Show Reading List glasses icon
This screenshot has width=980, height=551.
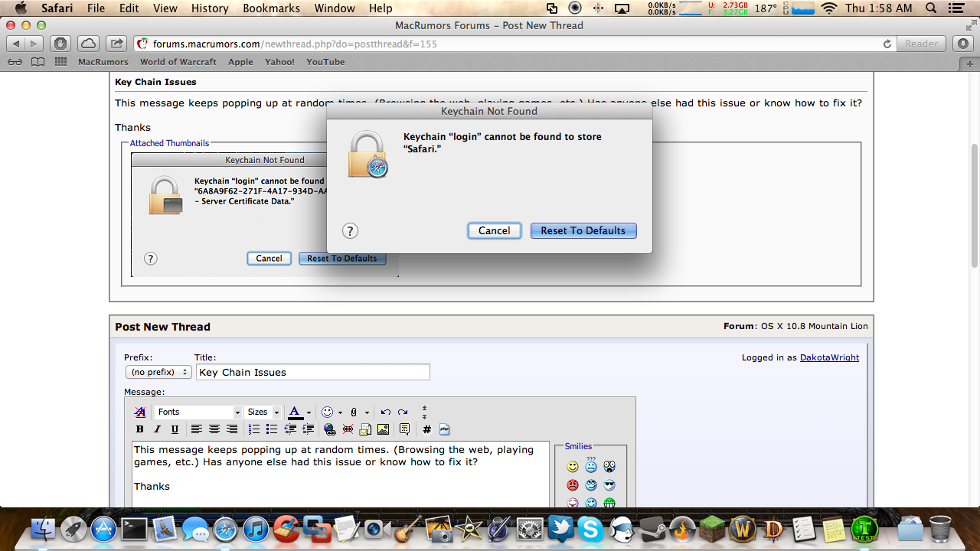[x=14, y=62]
